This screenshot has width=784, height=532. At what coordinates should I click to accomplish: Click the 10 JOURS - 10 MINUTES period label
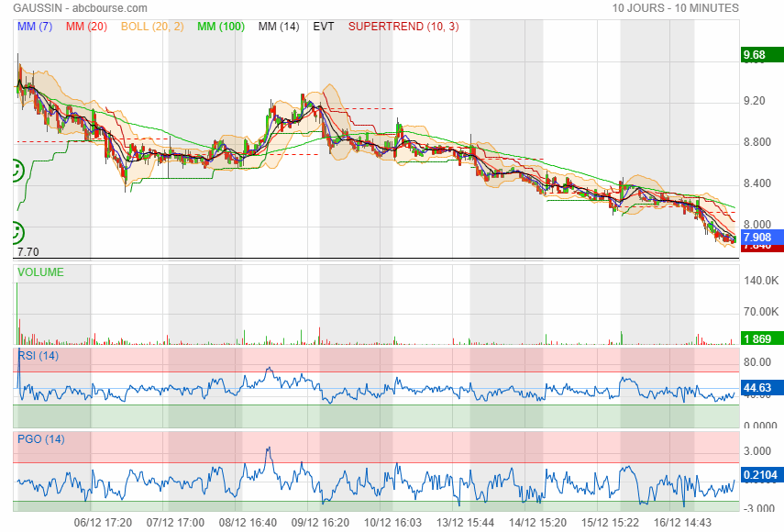click(x=676, y=8)
